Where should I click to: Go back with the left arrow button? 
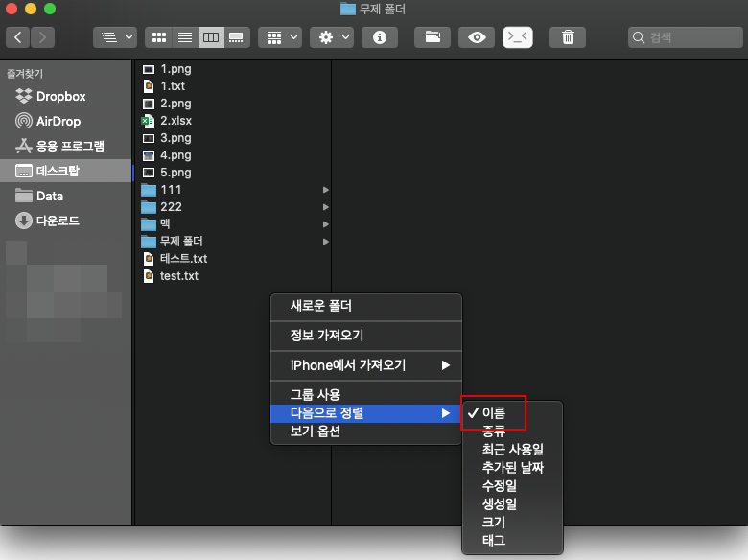point(18,37)
